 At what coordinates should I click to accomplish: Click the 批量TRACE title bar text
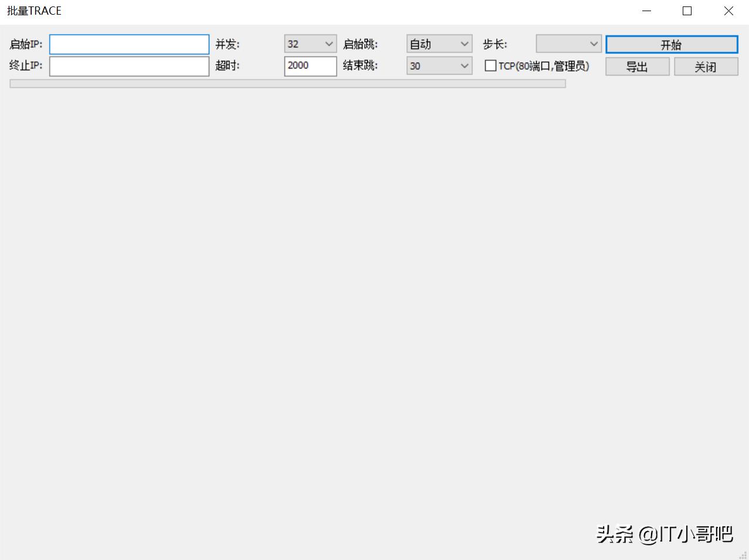(x=33, y=11)
